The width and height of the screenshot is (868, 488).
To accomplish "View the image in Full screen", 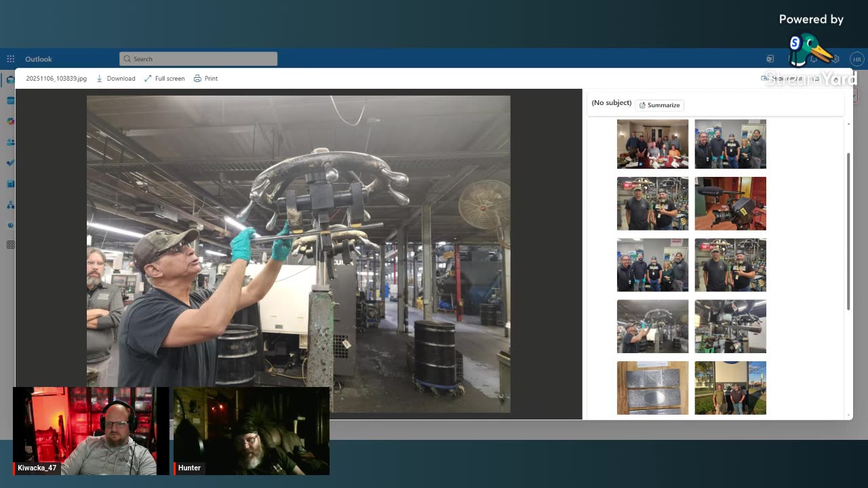I will tap(164, 79).
